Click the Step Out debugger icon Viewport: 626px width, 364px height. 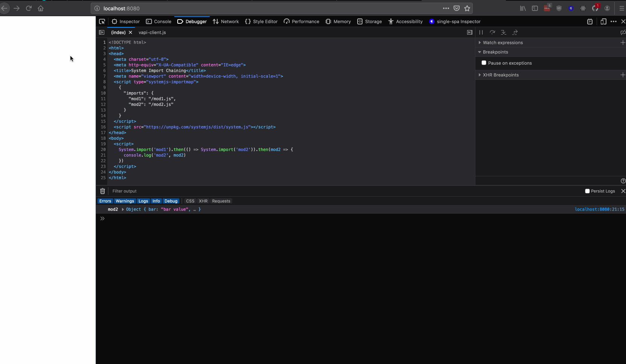pyautogui.click(x=515, y=32)
